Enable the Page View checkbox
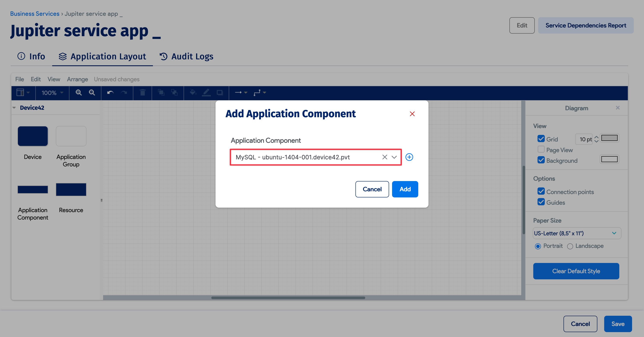The height and width of the screenshot is (337, 644). pyautogui.click(x=541, y=149)
